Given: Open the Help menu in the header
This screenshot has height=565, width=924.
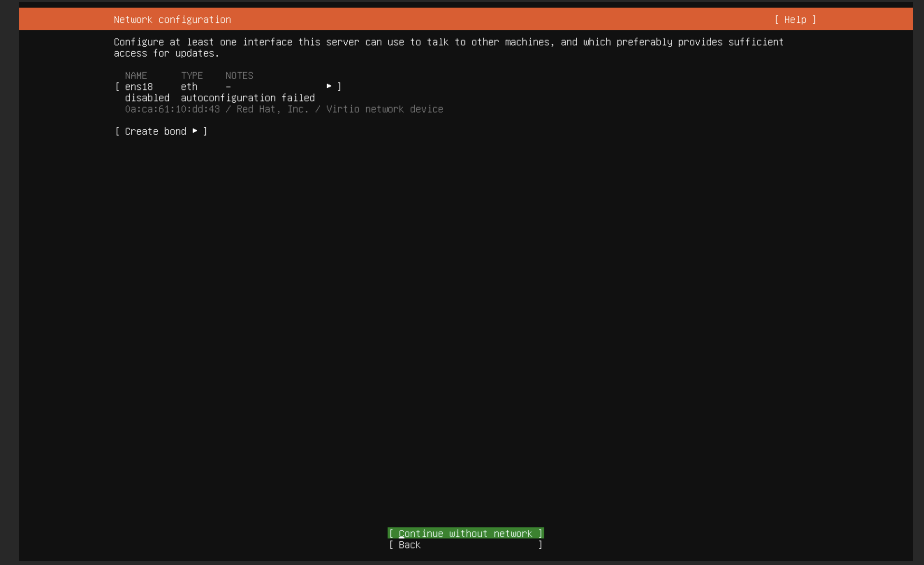Looking at the screenshot, I should [795, 20].
